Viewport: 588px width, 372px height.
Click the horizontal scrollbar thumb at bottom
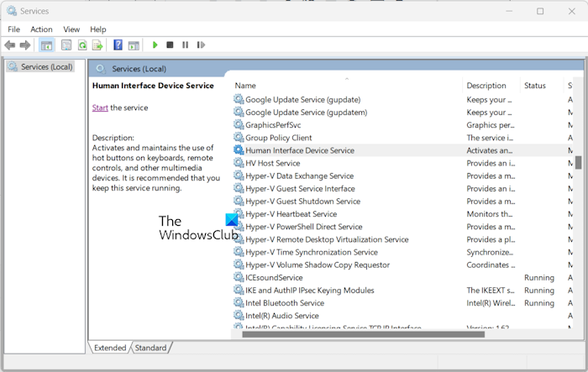(x=364, y=334)
